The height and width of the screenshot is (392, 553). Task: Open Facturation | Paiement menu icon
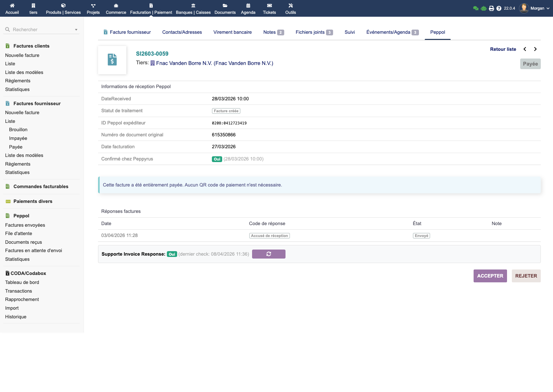point(151,5)
